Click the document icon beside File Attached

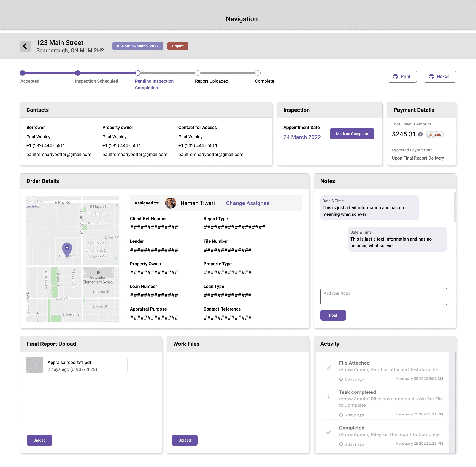click(328, 367)
